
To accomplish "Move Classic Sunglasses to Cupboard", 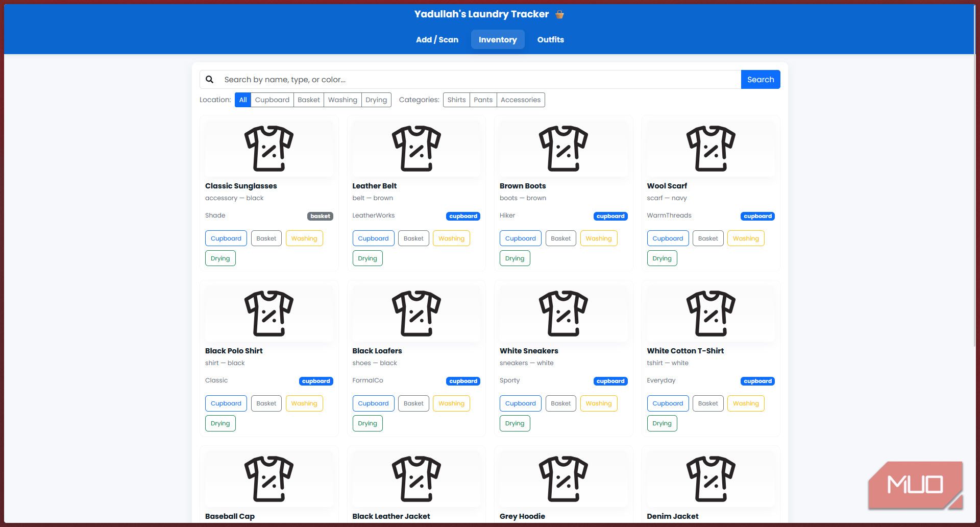I will 226,238.
